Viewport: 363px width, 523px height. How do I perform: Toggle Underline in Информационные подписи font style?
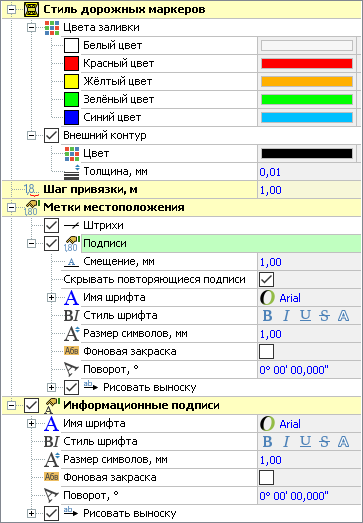click(x=305, y=442)
